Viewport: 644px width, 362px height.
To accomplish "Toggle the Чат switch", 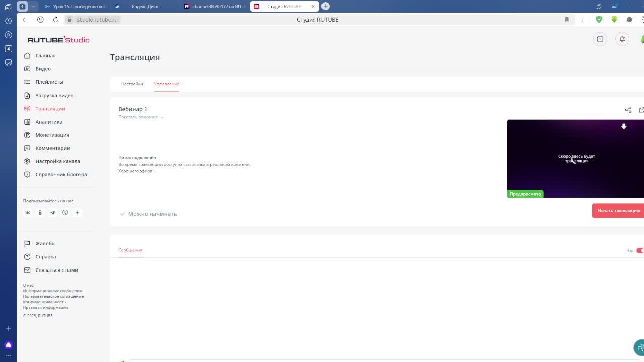I will pos(640,250).
